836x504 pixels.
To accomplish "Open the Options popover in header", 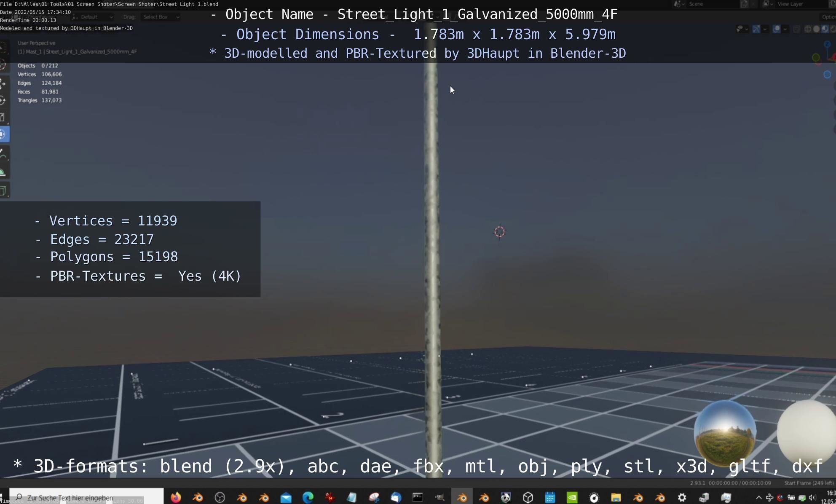I will tap(828, 17).
